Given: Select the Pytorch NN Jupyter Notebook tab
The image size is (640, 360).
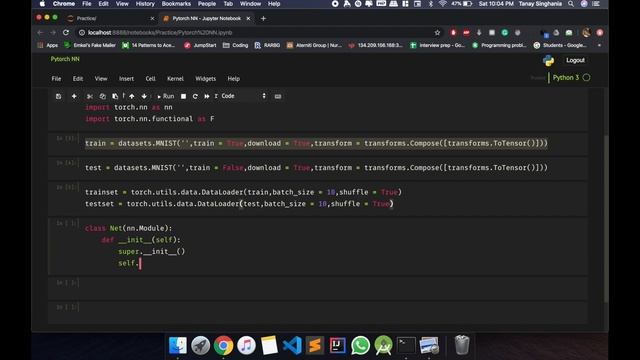Looking at the screenshot, I should pyautogui.click(x=206, y=18).
